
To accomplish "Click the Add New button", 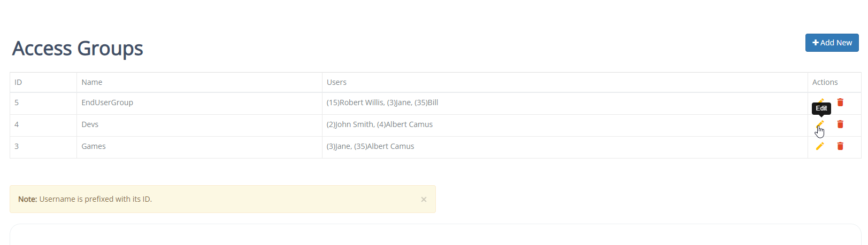I will tap(832, 43).
